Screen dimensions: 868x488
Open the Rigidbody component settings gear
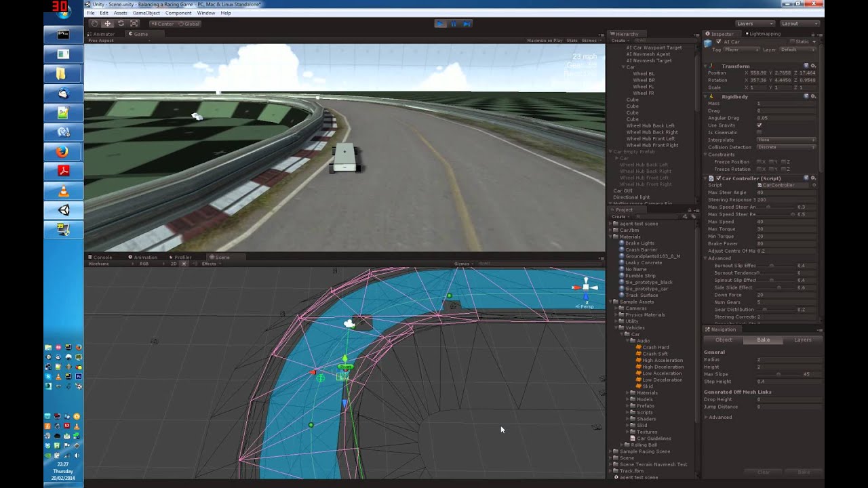point(814,96)
